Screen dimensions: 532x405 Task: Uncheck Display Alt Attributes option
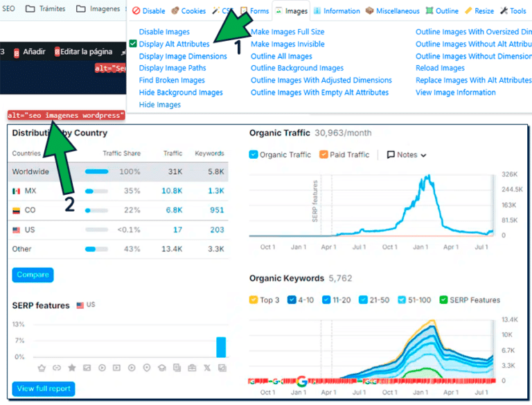(x=133, y=44)
